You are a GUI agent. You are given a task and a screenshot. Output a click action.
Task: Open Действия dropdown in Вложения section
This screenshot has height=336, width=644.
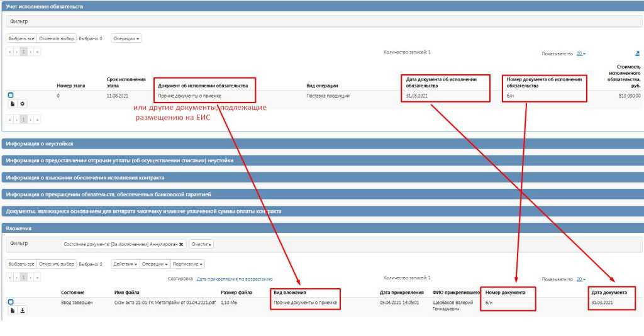pos(125,264)
